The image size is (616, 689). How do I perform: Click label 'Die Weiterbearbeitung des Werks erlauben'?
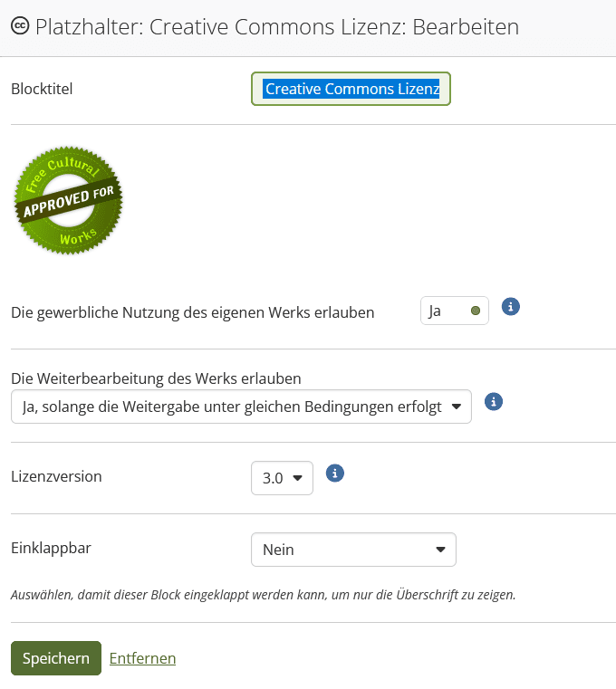156,378
